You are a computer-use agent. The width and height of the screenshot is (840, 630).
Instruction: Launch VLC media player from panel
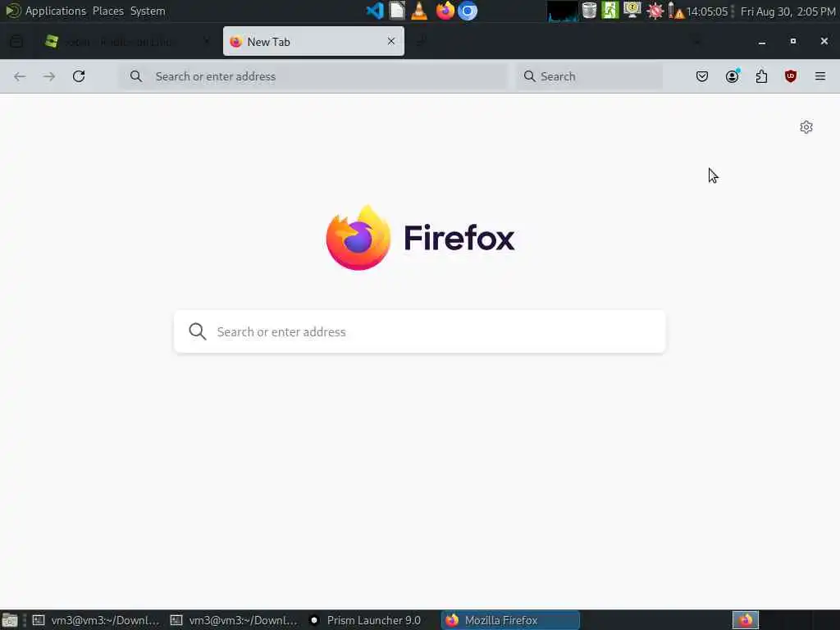(x=419, y=11)
